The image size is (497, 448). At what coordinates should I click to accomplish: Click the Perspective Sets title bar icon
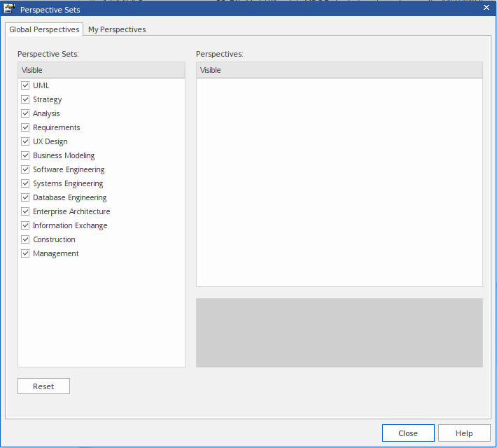tap(10, 9)
